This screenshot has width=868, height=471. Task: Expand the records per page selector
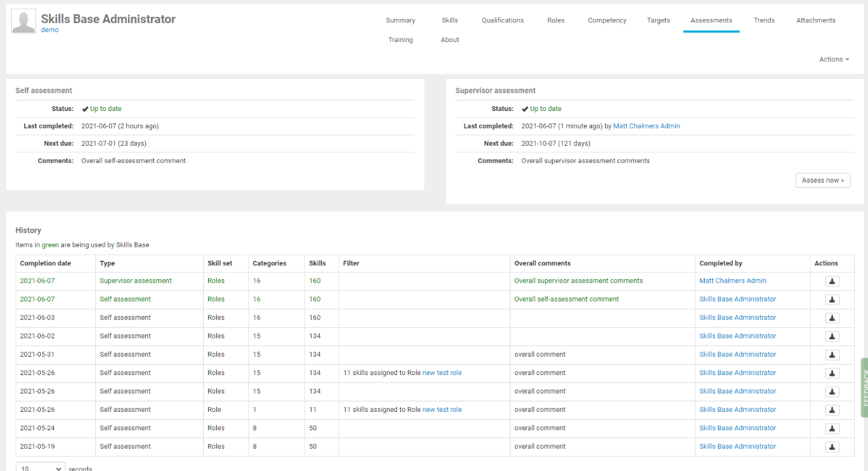pos(40,468)
